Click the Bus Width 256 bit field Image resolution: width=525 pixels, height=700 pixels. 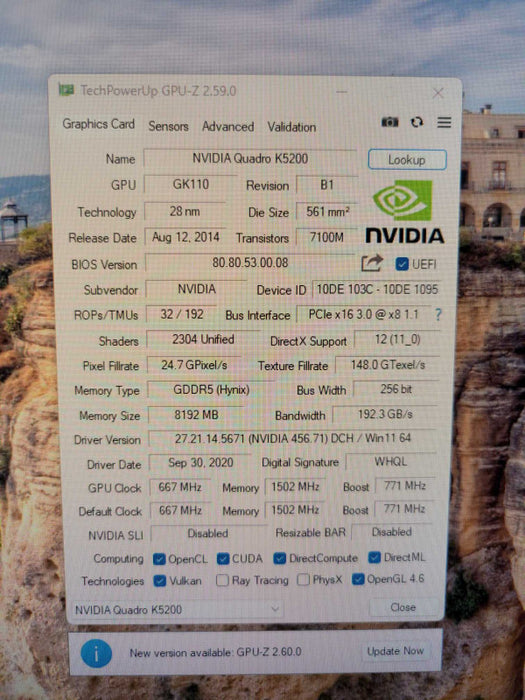click(396, 389)
